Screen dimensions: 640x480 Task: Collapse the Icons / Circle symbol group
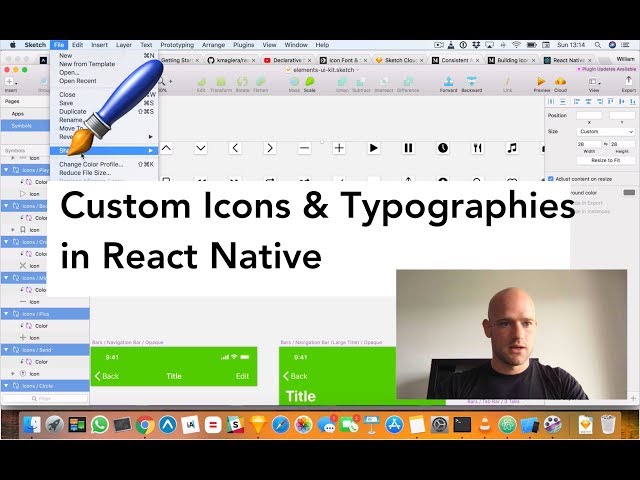click(x=7, y=386)
